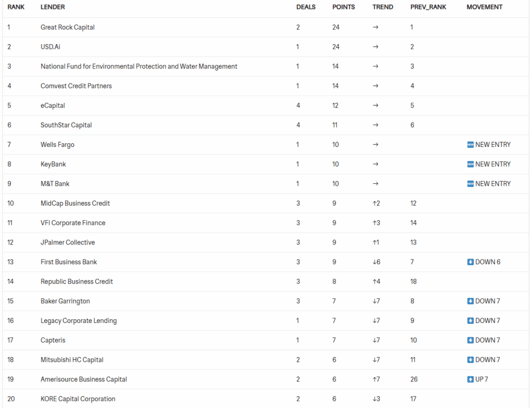The height and width of the screenshot is (408, 532).
Task: Sort by the RANK column header
Action: 16,7
